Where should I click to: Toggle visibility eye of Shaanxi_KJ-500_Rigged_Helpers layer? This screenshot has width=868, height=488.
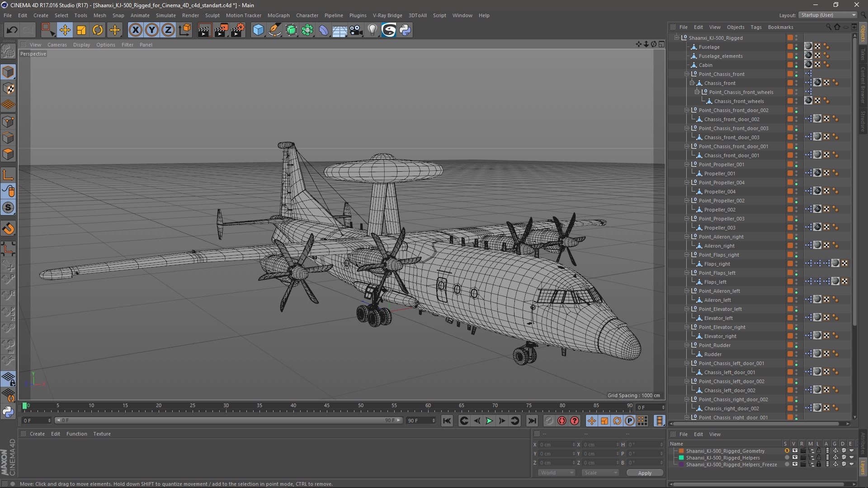[795, 458]
